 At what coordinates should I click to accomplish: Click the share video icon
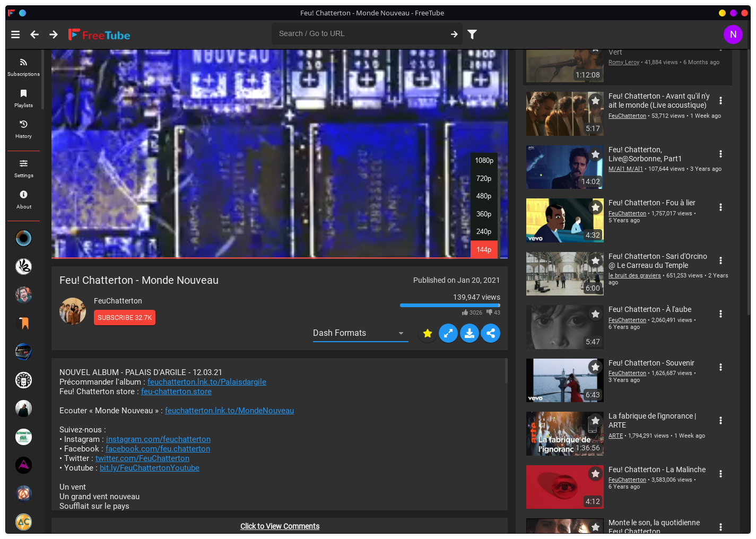coord(491,333)
